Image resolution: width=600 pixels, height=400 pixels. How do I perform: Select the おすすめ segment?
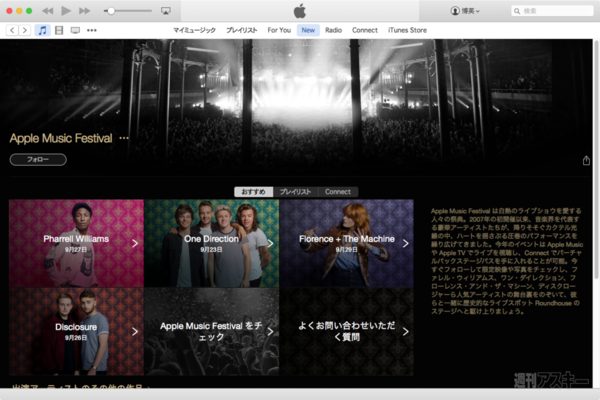coord(254,192)
